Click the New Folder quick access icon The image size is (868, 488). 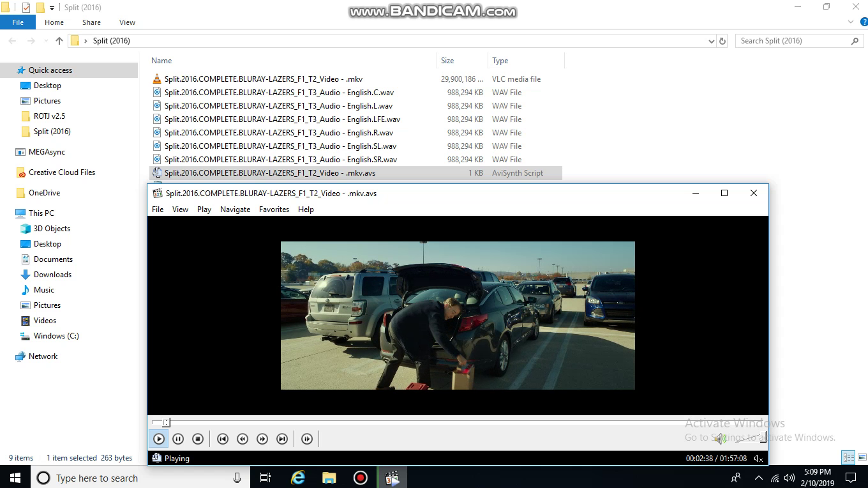(x=40, y=8)
